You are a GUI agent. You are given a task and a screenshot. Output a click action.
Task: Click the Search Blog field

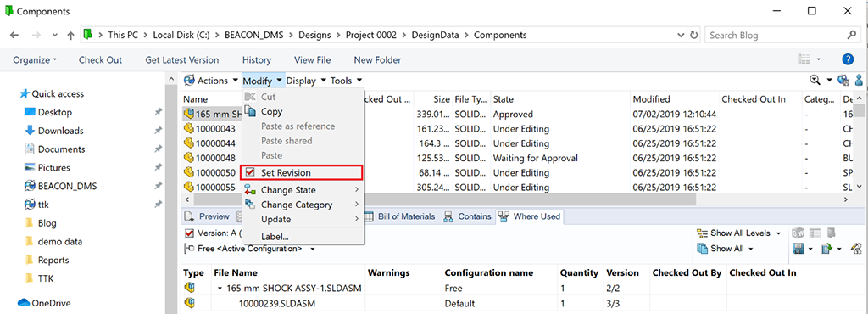pos(782,35)
